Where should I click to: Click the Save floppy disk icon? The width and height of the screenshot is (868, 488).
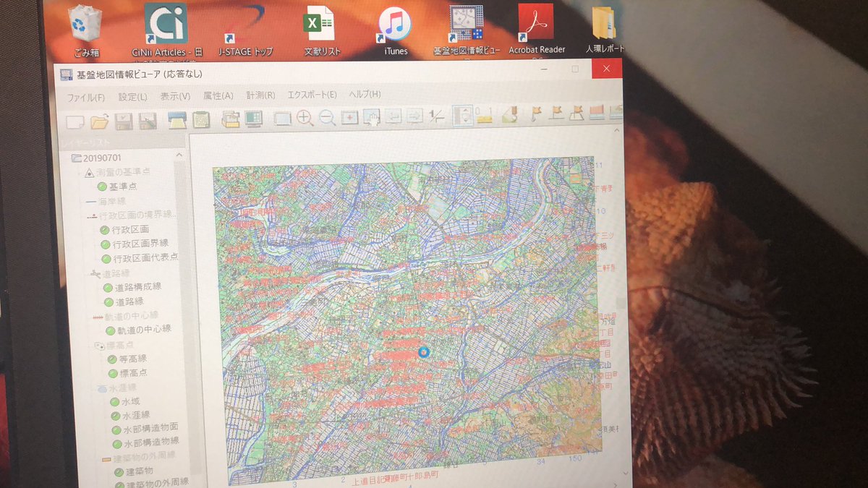[124, 121]
